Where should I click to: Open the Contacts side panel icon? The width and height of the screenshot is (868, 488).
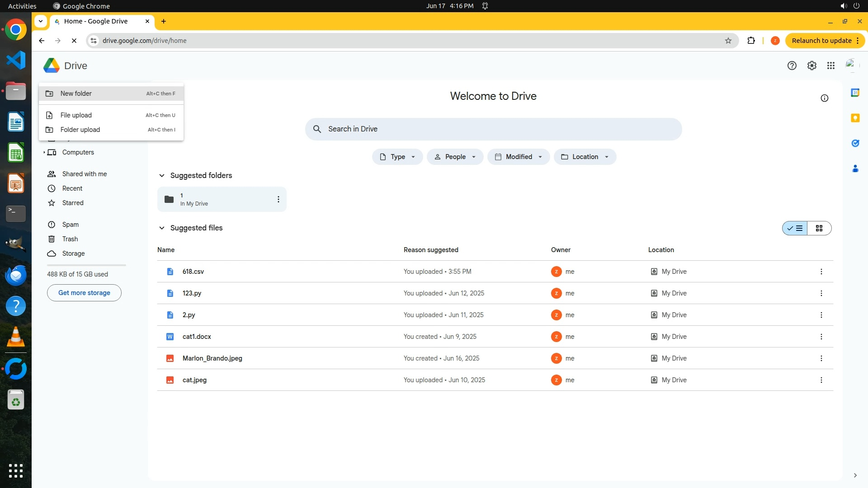[855, 169]
